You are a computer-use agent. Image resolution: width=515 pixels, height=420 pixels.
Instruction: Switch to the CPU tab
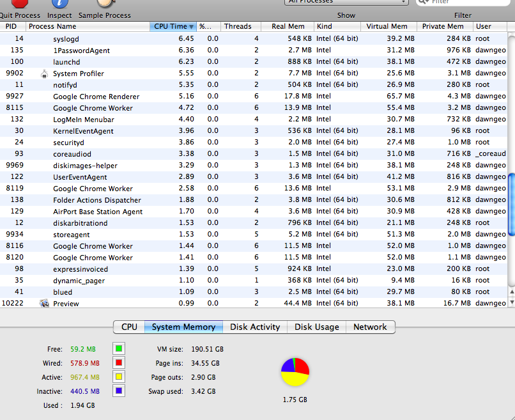pyautogui.click(x=129, y=327)
